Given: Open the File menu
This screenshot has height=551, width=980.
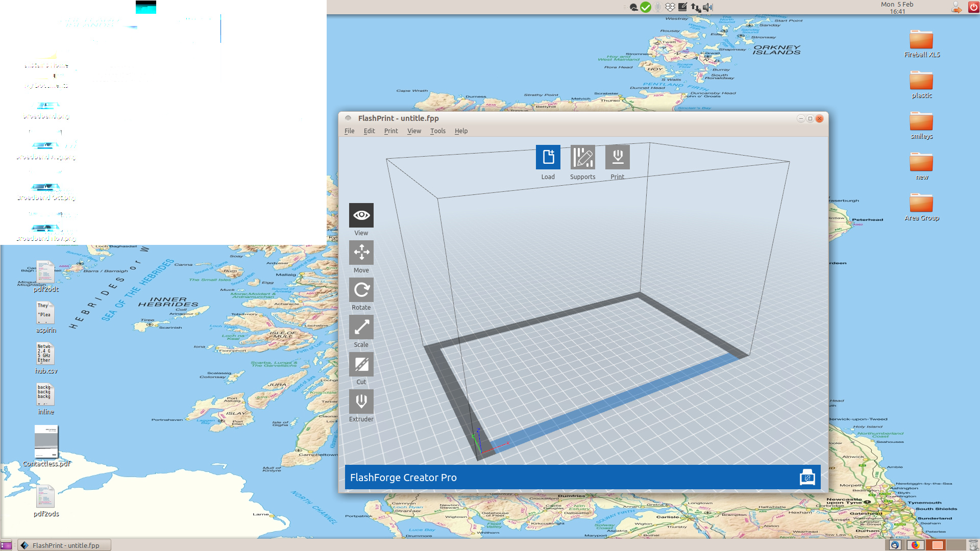Looking at the screenshot, I should [x=349, y=131].
